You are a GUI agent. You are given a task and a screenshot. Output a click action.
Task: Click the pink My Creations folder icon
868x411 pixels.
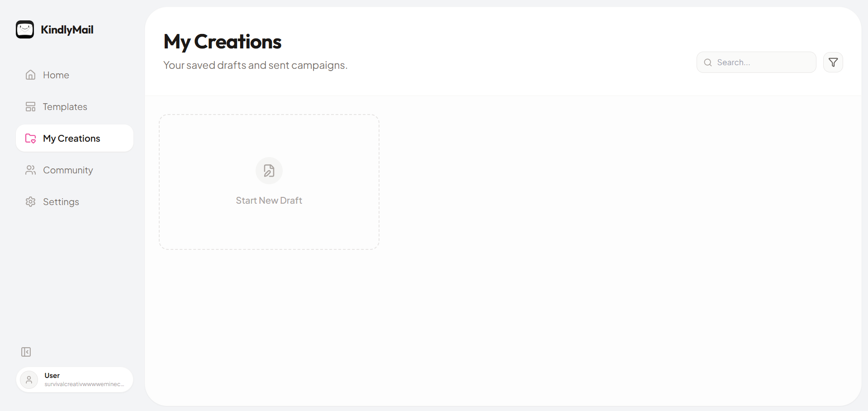(30, 138)
